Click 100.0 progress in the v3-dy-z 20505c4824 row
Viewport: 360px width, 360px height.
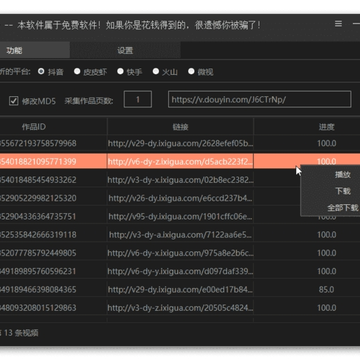point(326,308)
